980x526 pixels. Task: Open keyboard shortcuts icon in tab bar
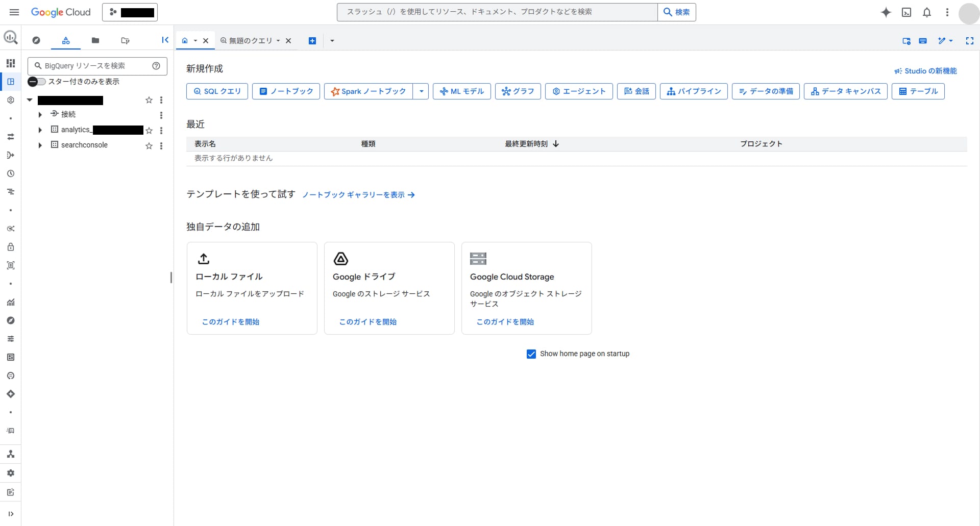pos(923,41)
